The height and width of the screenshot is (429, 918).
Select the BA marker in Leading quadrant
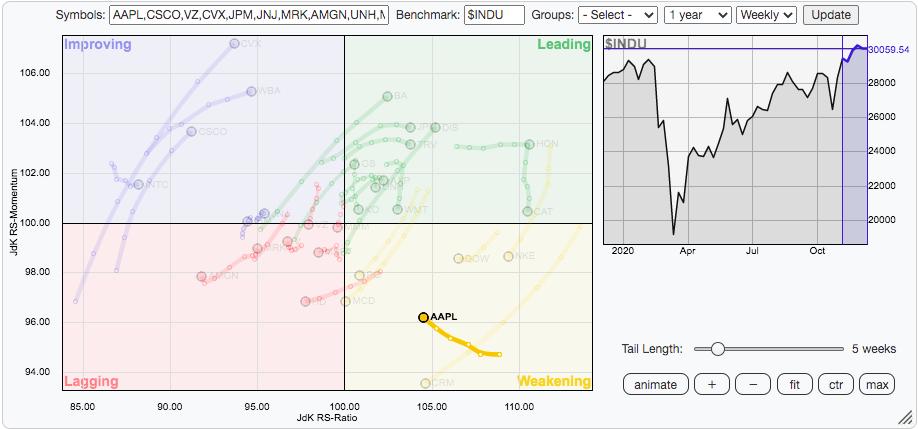387,96
